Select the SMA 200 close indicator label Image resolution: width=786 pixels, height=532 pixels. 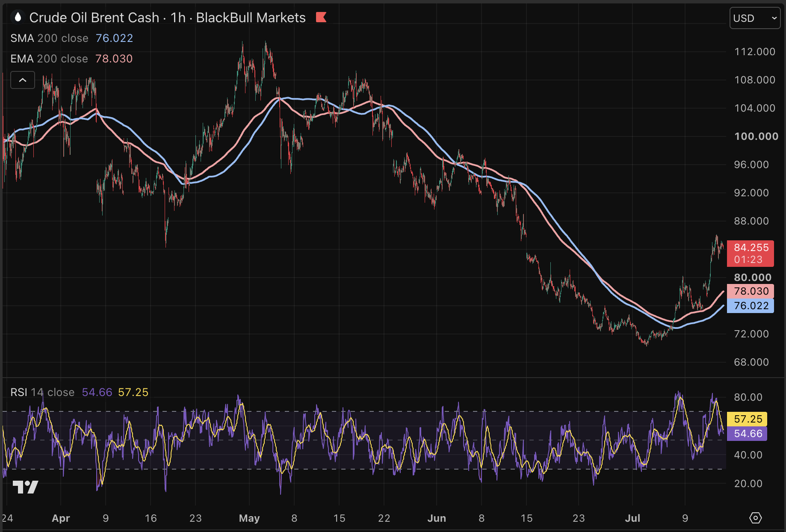[49, 38]
